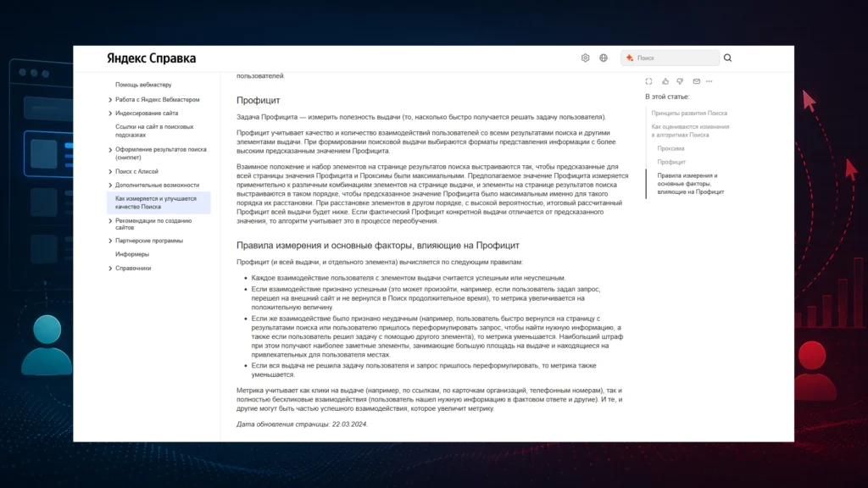Screen dimensions: 868x488
Task: Expand Дополнительные возможности chevron
Action: (110, 186)
